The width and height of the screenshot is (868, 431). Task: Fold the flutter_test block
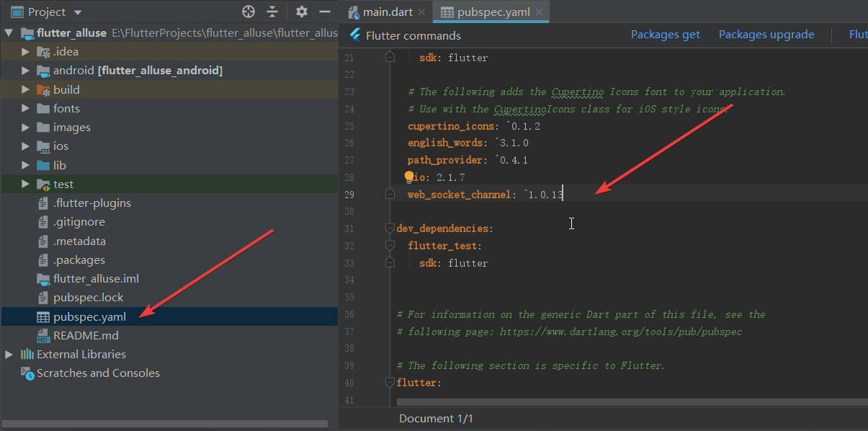[390, 246]
